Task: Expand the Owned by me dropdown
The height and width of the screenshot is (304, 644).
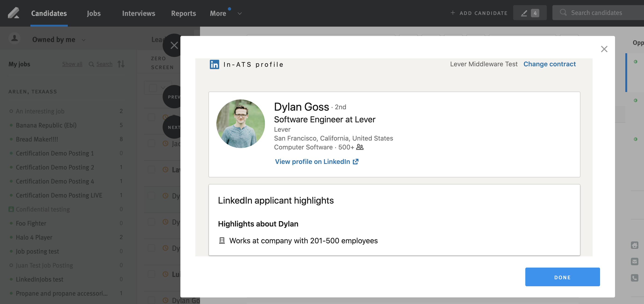Action: [x=59, y=39]
